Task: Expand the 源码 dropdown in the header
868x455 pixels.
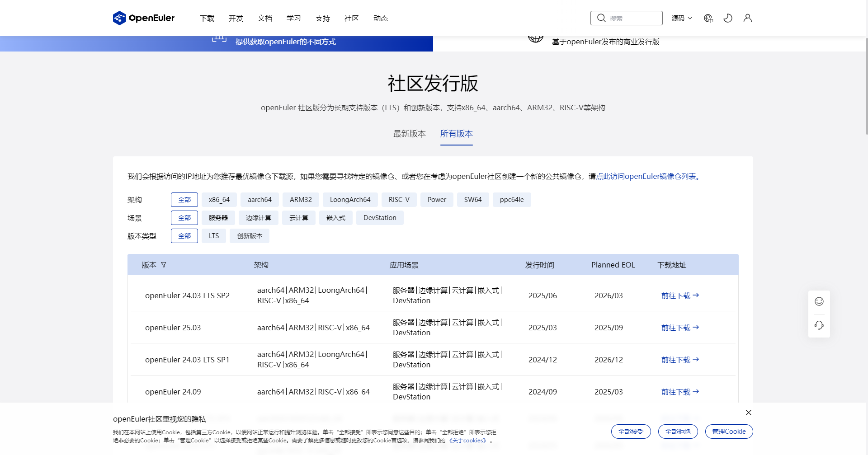Action: point(681,18)
